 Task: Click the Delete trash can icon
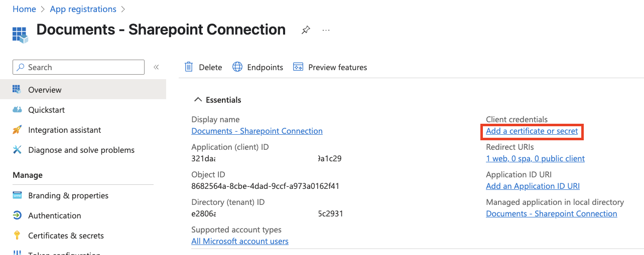189,67
